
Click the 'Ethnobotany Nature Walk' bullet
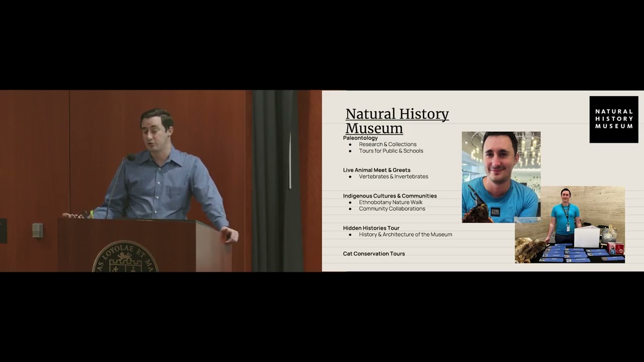(x=390, y=202)
